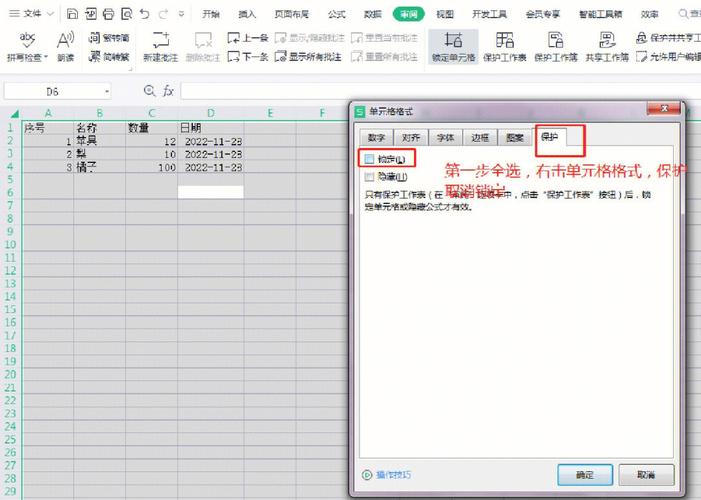Click the 日期 header cell
Screen dimensions: 701x500
point(211,128)
